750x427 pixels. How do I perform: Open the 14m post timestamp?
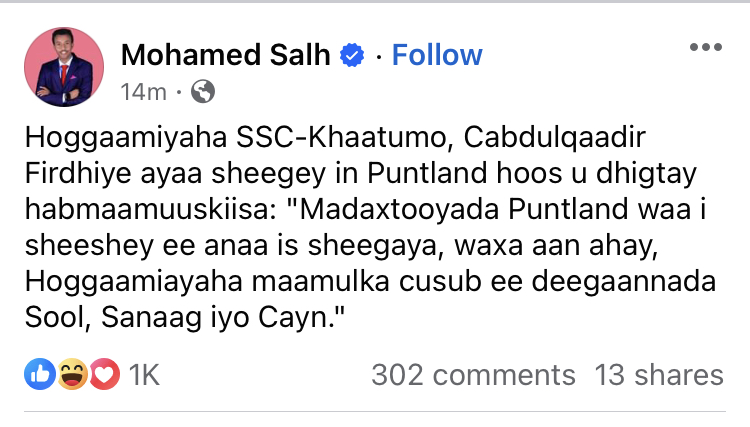144,92
